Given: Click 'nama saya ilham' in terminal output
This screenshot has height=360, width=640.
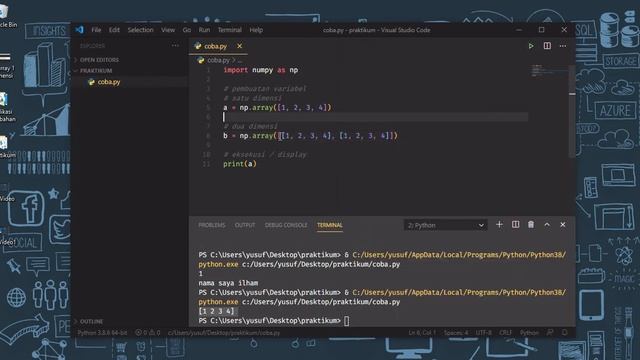Looking at the screenshot, I should pos(228,283).
